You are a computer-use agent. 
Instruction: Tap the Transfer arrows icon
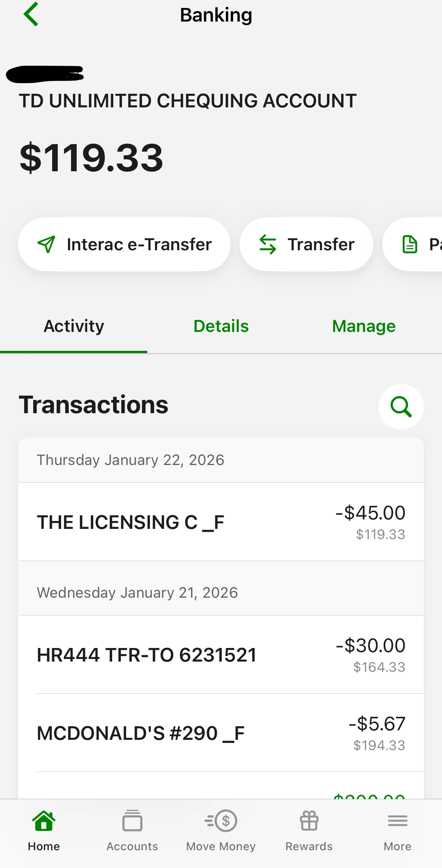point(268,244)
